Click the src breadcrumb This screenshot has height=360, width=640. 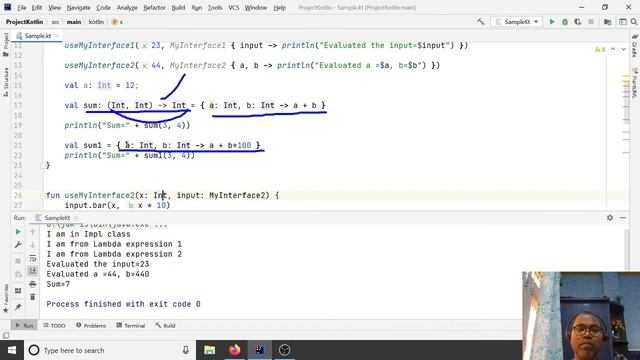point(55,22)
